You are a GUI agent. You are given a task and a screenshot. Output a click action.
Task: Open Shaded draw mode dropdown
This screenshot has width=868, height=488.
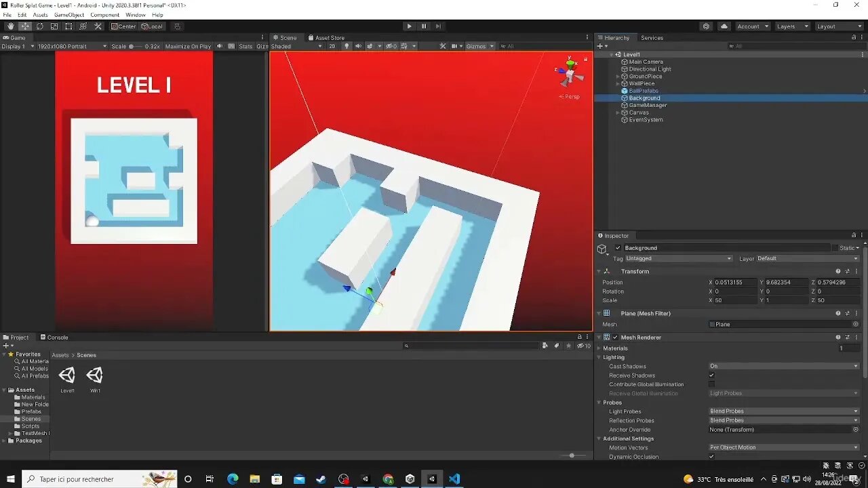pos(297,46)
